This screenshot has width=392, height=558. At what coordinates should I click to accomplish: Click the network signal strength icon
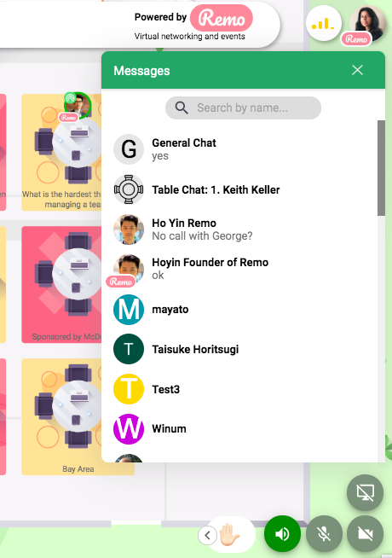[x=324, y=24]
